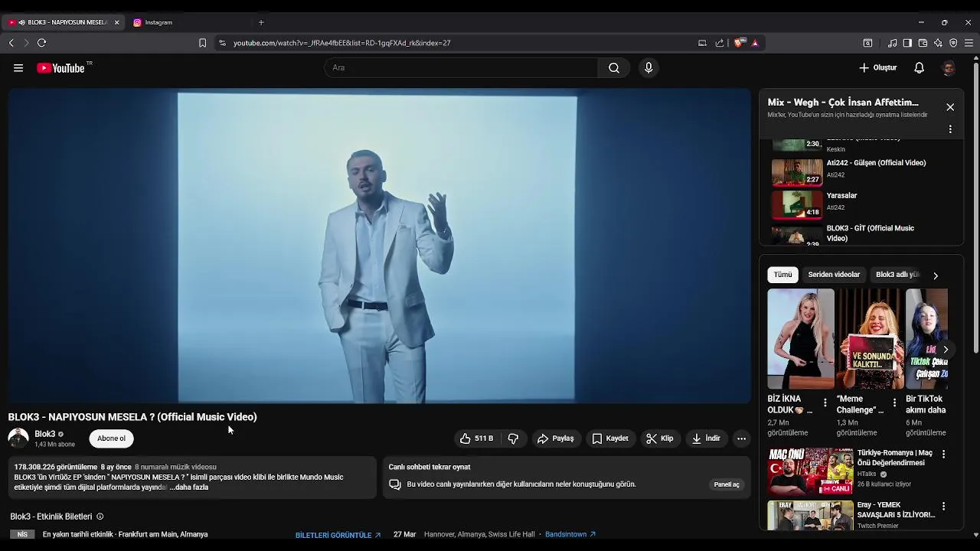Click the search magnifier button
Image resolution: width=980 pixels, height=551 pixels.
614,68
